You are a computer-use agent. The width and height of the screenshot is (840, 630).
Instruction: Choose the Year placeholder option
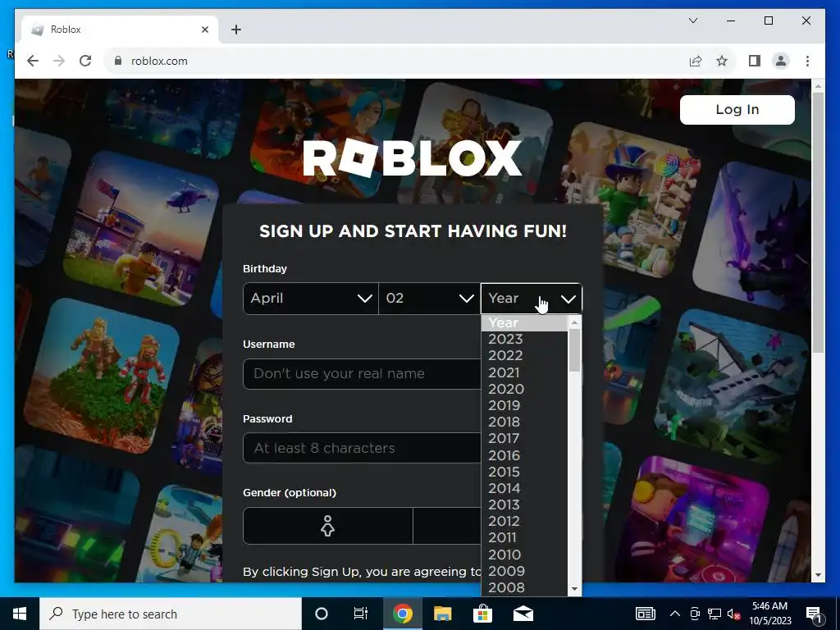524,323
